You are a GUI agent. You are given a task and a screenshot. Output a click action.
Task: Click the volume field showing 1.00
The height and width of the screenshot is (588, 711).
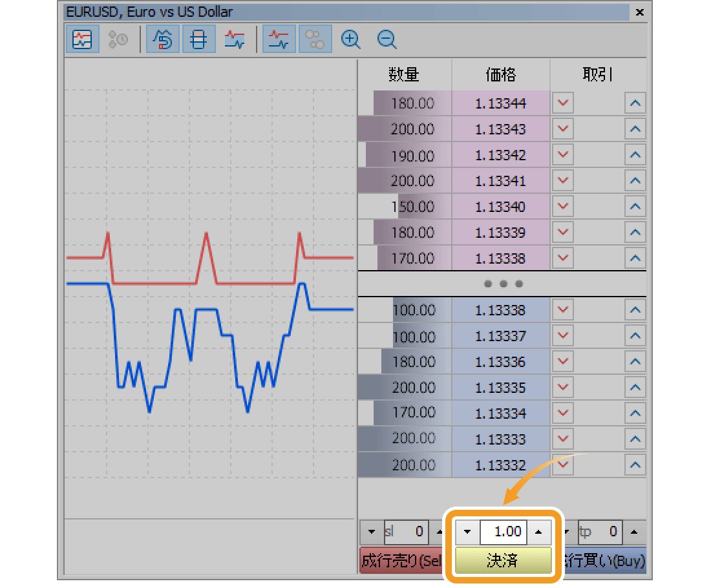pos(504,532)
